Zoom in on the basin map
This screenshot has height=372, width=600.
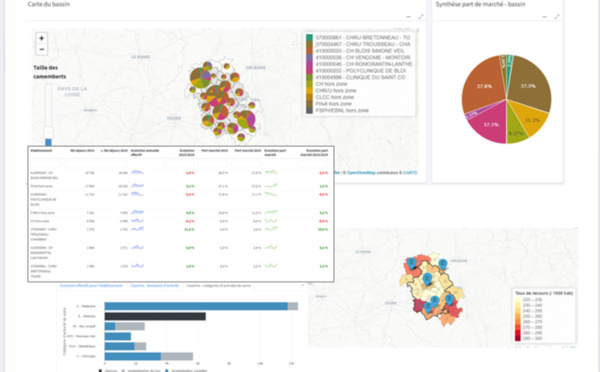click(42, 38)
